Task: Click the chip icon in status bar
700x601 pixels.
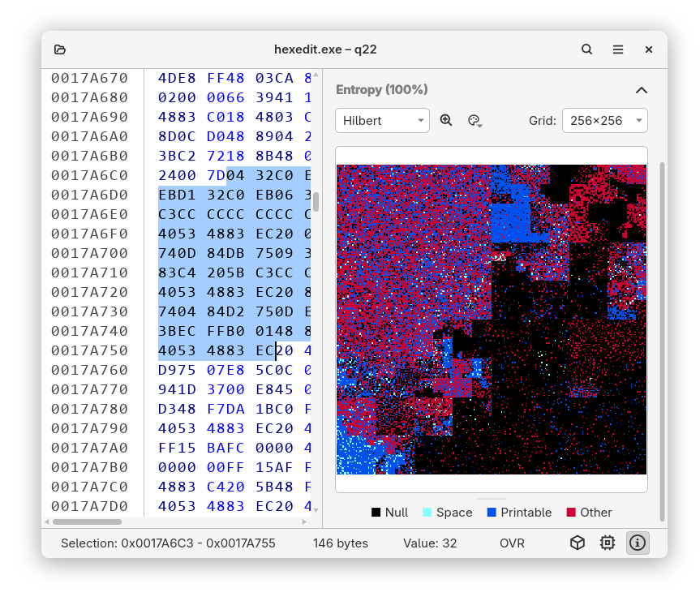Action: pyautogui.click(x=608, y=543)
